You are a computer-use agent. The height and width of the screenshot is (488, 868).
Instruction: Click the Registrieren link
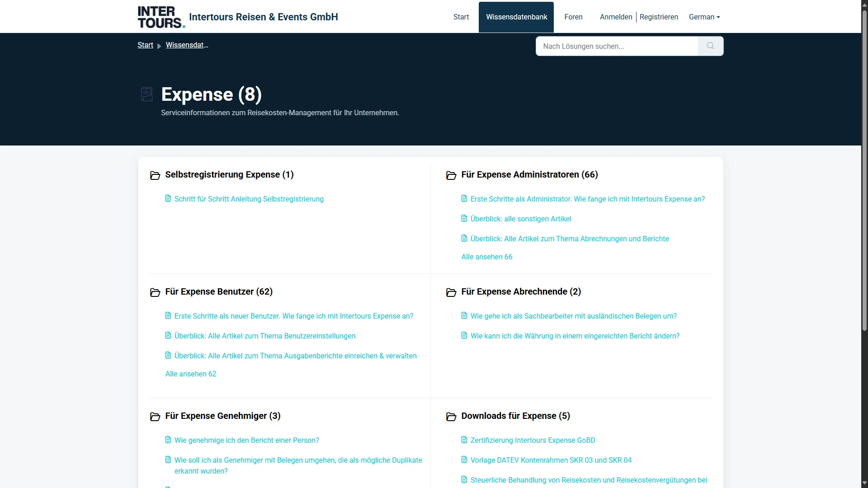click(x=658, y=17)
